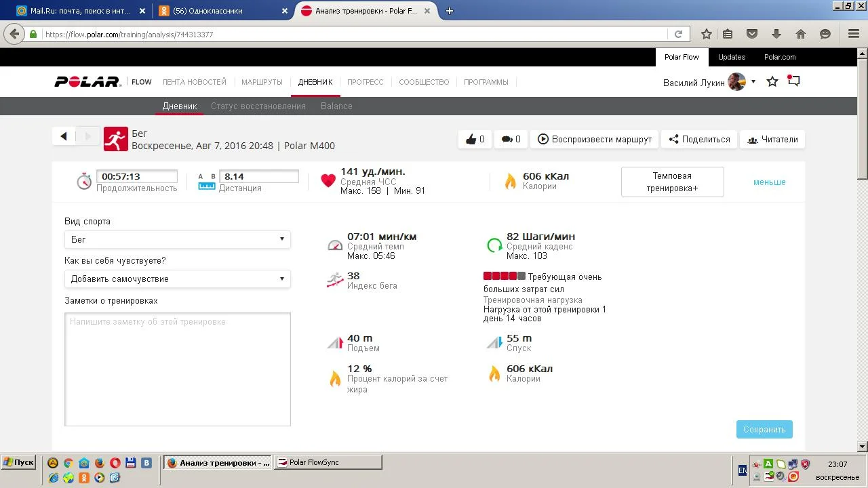Click the Поделиться share button
Image resolution: width=868 pixels, height=488 pixels.
point(699,139)
